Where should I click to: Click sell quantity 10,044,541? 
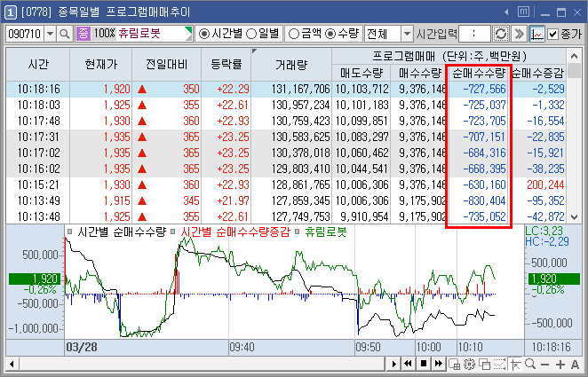point(362,169)
